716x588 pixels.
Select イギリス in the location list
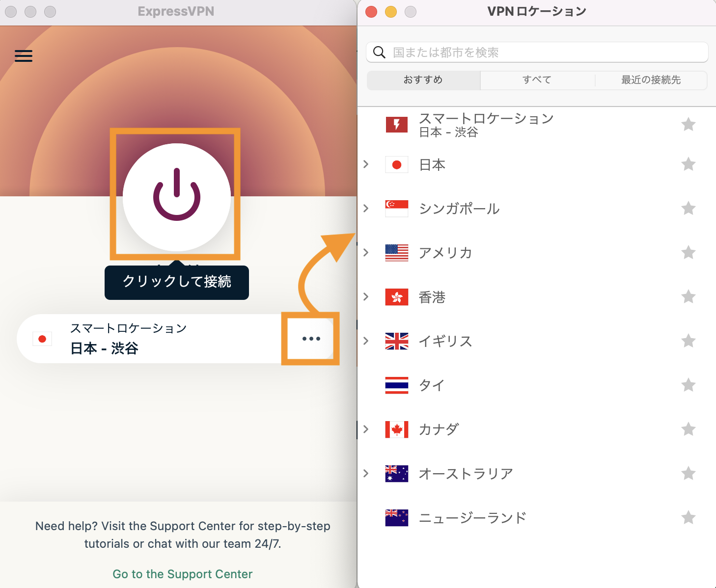(x=536, y=341)
